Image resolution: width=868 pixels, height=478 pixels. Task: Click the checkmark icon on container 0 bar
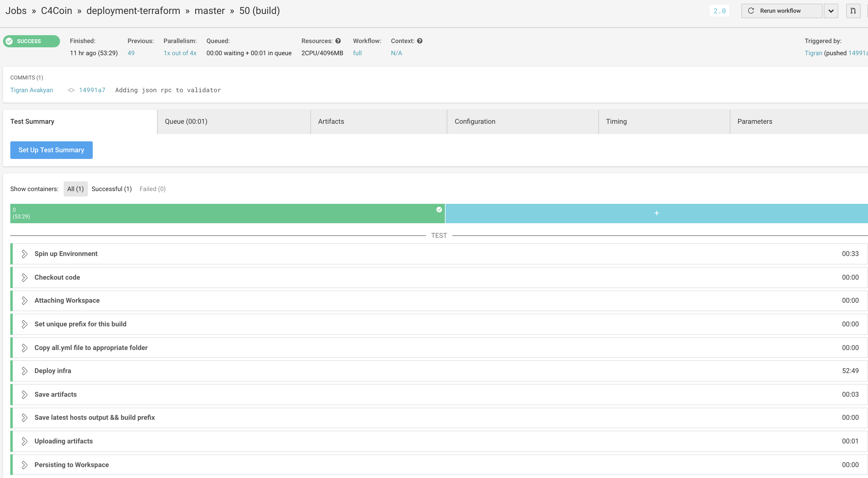pos(439,210)
